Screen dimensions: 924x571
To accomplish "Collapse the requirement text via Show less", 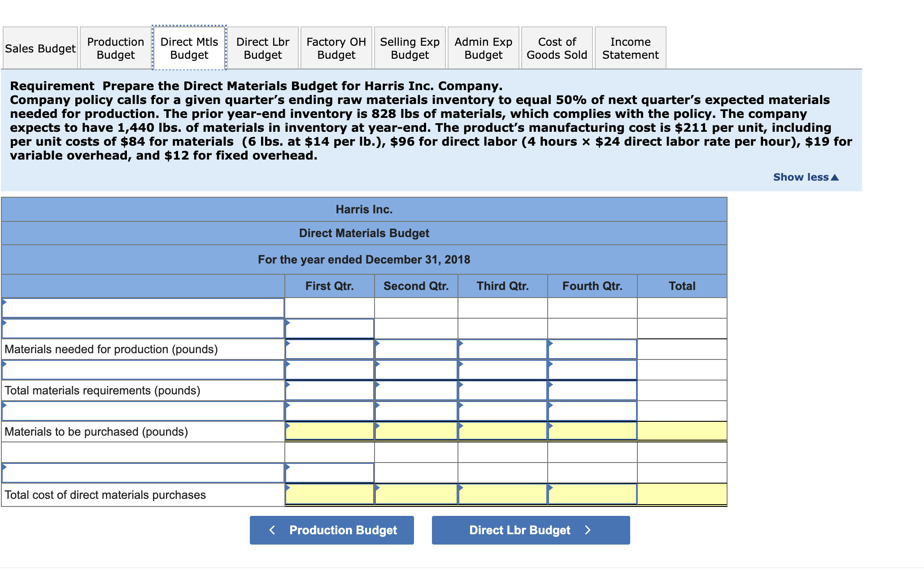I will (805, 177).
